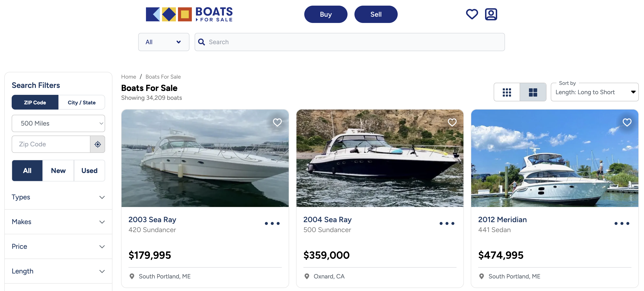Open the user account profile icon
The height and width of the screenshot is (291, 644).
491,14
